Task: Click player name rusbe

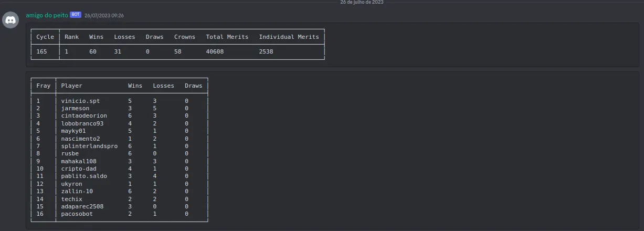Action: click(70, 153)
